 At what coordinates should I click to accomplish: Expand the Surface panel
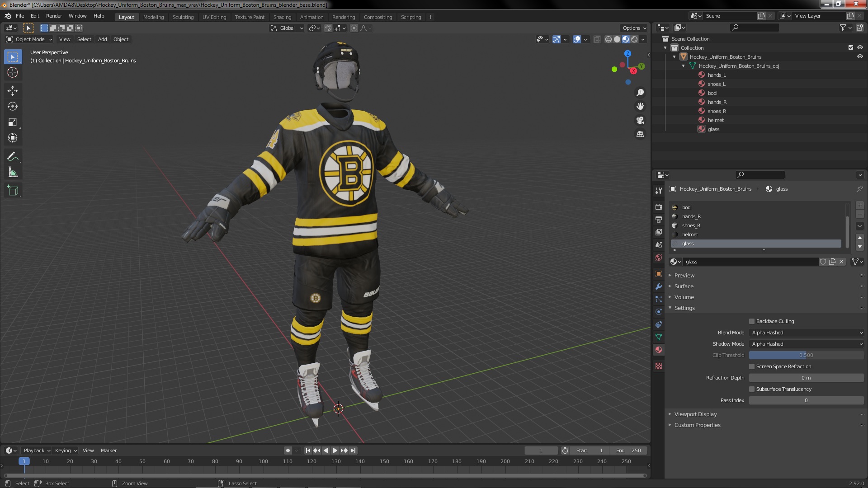[684, 286]
